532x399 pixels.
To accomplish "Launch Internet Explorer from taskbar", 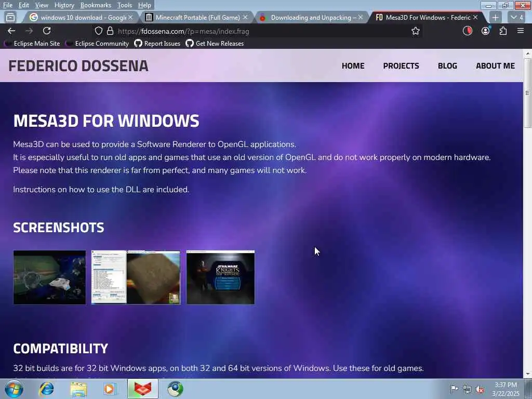I will [46, 389].
